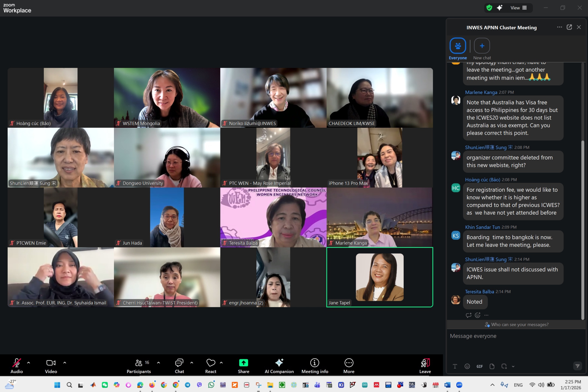Expand the arrow next to Participants
Image resolution: width=588 pixels, height=392 pixels.
[158, 363]
